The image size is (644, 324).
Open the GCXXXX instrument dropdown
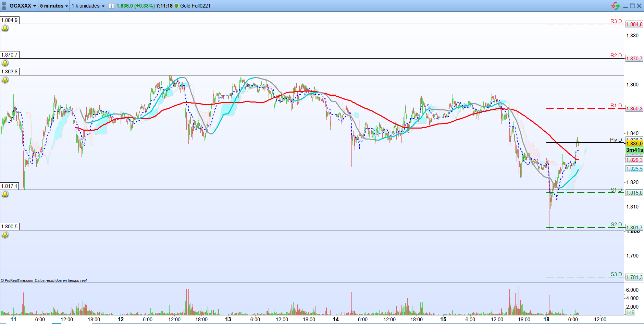tap(23, 6)
